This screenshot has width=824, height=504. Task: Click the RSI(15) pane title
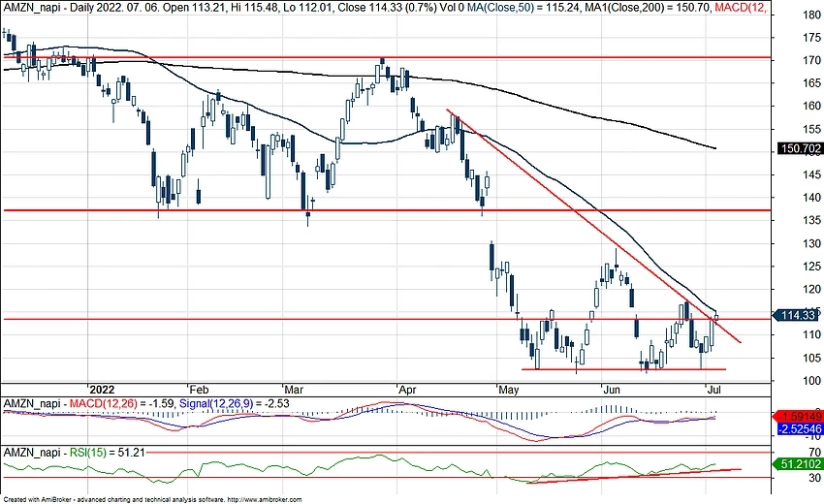click(84, 451)
